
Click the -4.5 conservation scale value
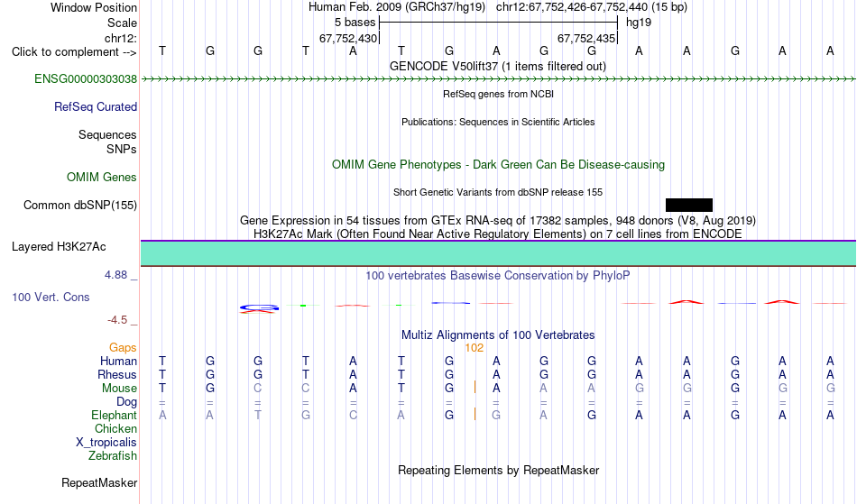[x=117, y=320]
